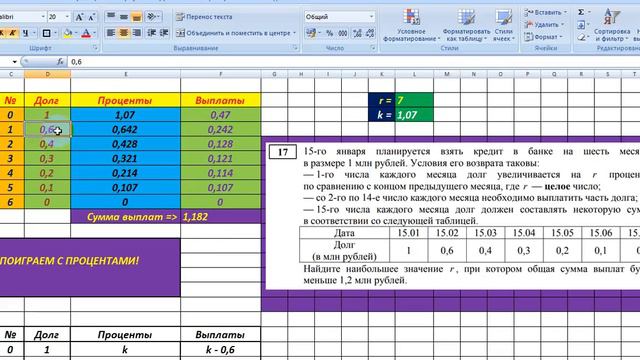Increase indent
640x360 pixels.
pos(164,33)
